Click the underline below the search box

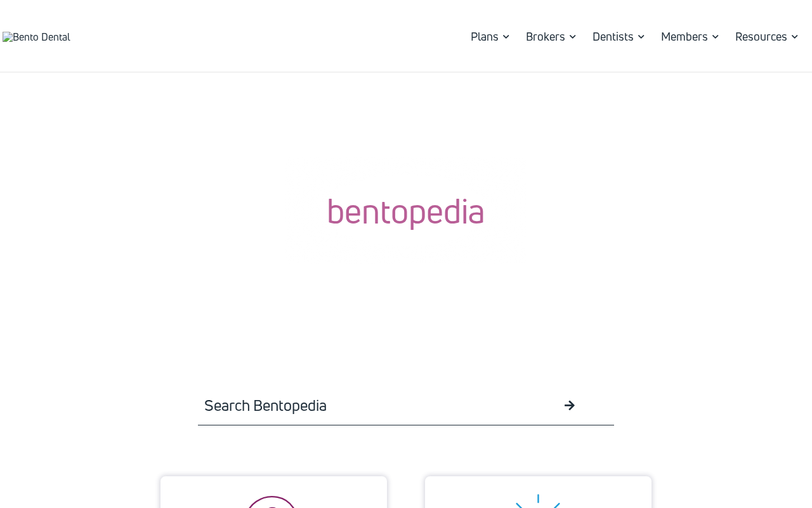tap(406, 425)
